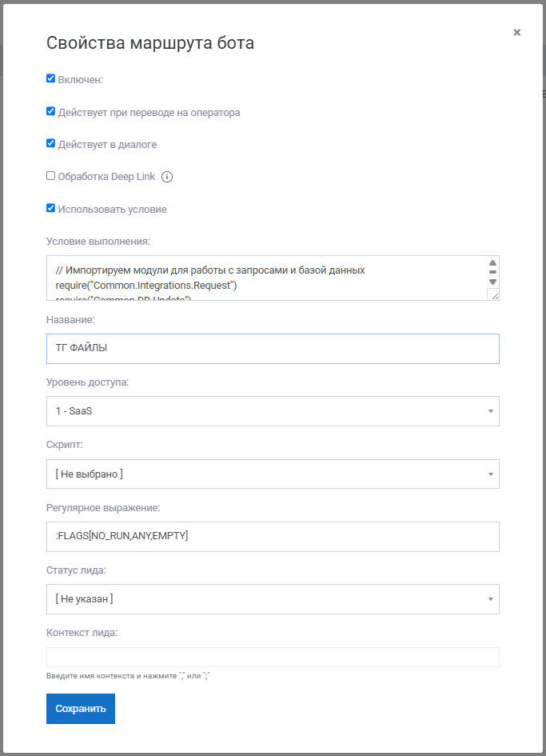This screenshot has height=756, width=546.
Task: Uncheck 'Использовать условие' checkbox
Action: [x=50, y=208]
